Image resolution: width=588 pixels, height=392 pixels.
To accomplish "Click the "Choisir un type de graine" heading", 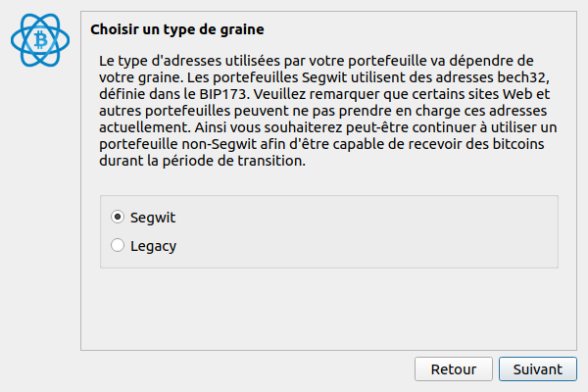I will click(x=177, y=30).
